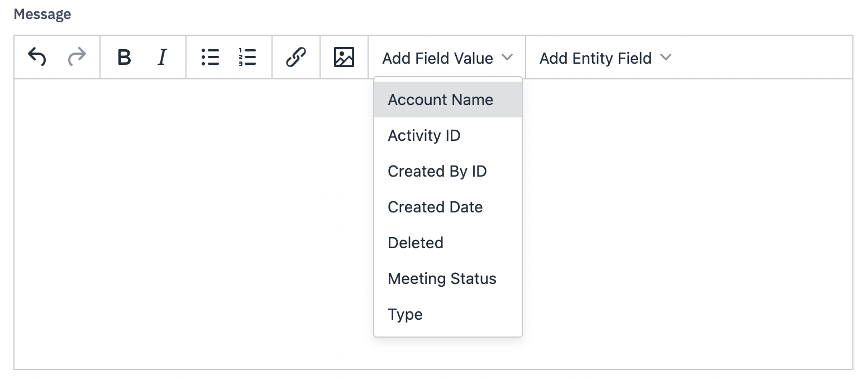Image resolution: width=868 pixels, height=379 pixels.
Task: Select Account Name from the field list
Action: (441, 100)
